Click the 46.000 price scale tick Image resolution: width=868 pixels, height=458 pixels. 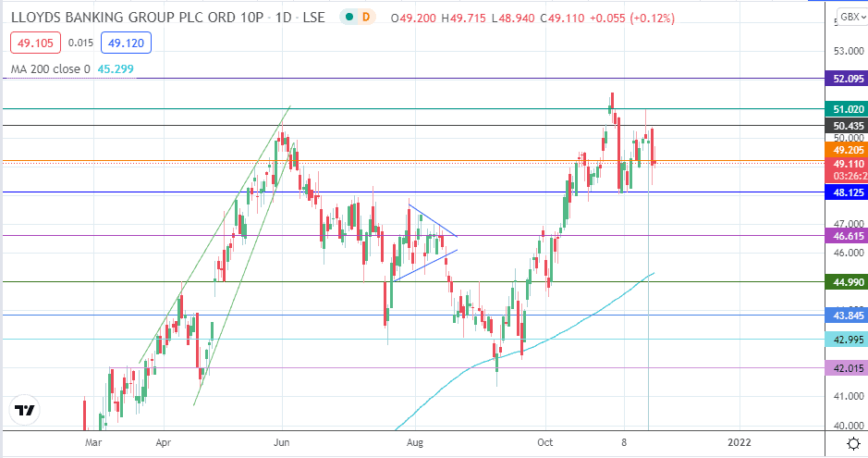pos(848,253)
